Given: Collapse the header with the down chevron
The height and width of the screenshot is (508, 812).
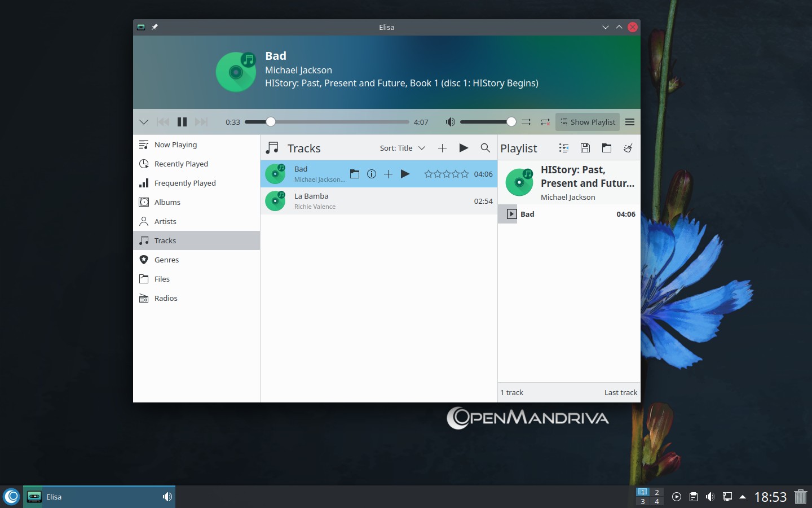Looking at the screenshot, I should (144, 122).
